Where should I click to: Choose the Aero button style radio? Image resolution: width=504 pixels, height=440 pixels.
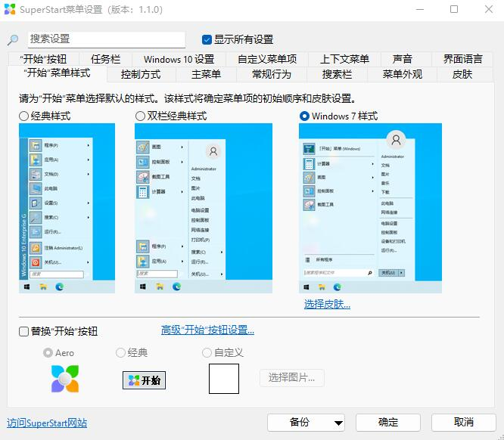click(48, 352)
